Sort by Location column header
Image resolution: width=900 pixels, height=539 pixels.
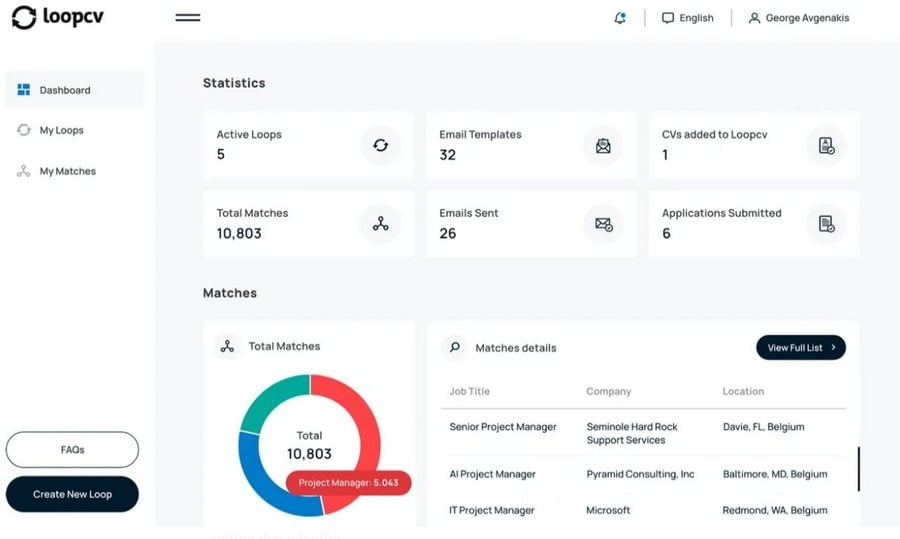[x=743, y=391]
